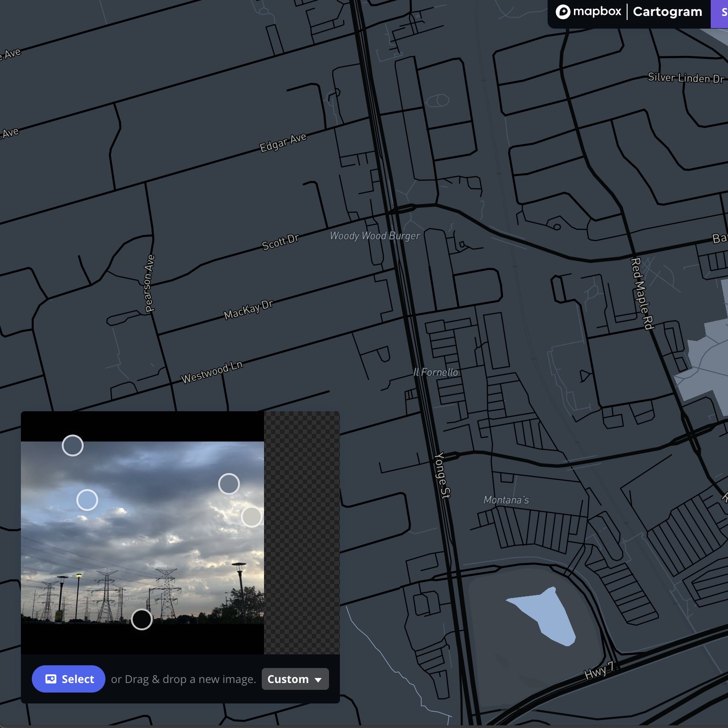This screenshot has width=728, height=728.
Task: Click the Woody Wood Burger label on the map
Action: pos(375,236)
